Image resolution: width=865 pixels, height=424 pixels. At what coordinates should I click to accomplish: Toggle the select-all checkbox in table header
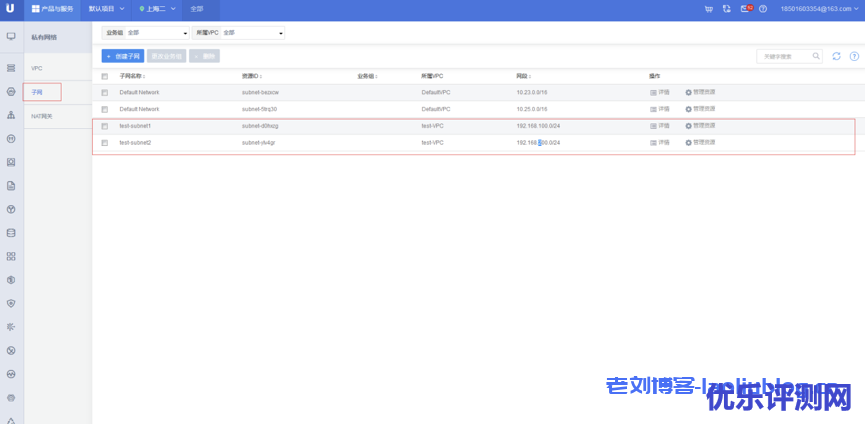[104, 76]
